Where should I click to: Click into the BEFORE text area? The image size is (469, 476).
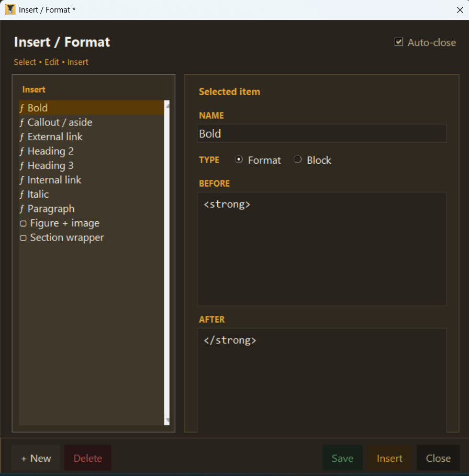[322, 249]
